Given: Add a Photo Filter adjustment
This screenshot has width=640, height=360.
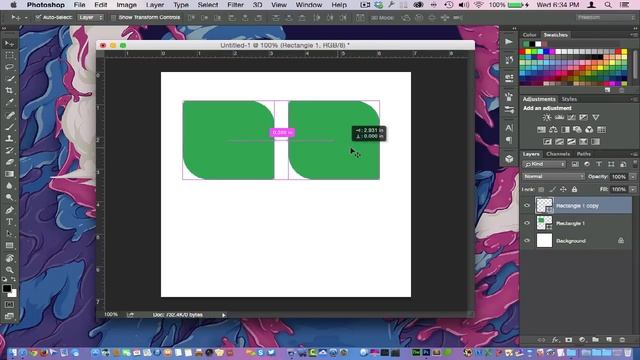Looking at the screenshot, I should [x=577, y=130].
